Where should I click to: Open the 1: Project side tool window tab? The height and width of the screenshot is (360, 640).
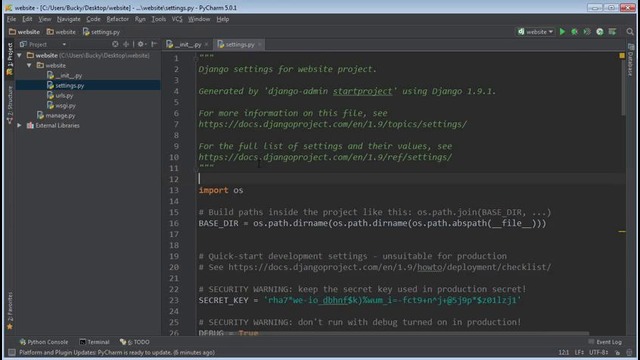coord(10,59)
